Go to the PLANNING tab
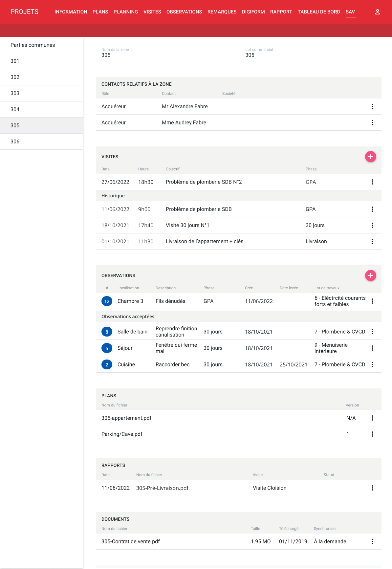The height and width of the screenshot is (569, 392). [125, 12]
